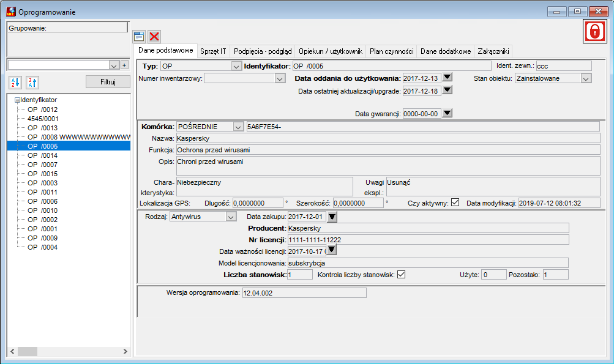Click the Funkcja field
Screen dimensions: 614x364
(x=388, y=150)
